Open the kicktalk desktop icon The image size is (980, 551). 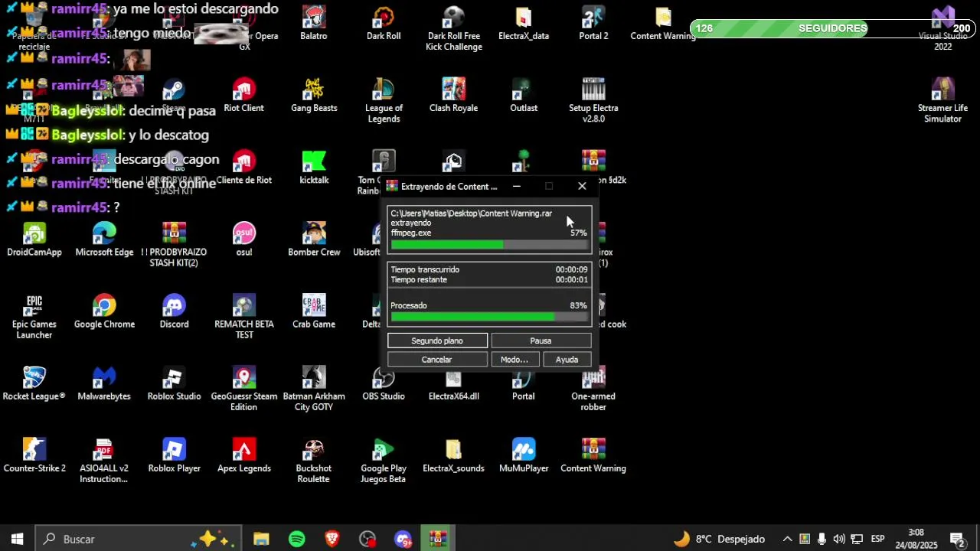(314, 167)
